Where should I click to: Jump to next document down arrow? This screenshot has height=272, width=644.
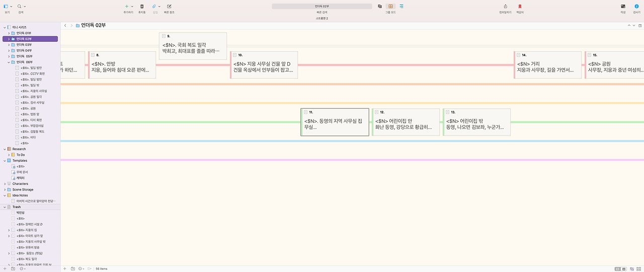pyautogui.click(x=634, y=25)
